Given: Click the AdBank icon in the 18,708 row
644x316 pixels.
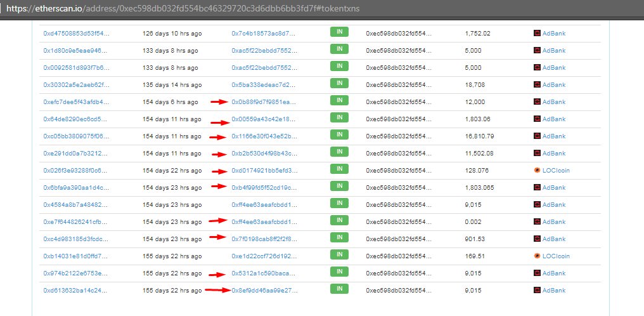Looking at the screenshot, I should [x=537, y=84].
